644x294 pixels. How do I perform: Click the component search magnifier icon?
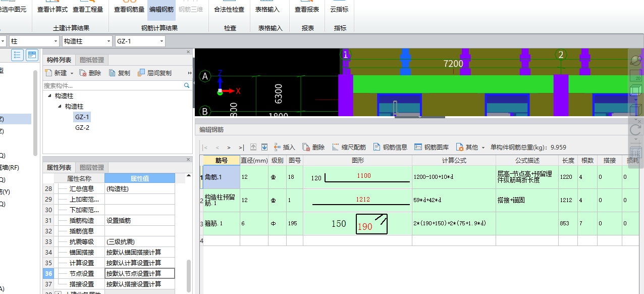pos(186,86)
